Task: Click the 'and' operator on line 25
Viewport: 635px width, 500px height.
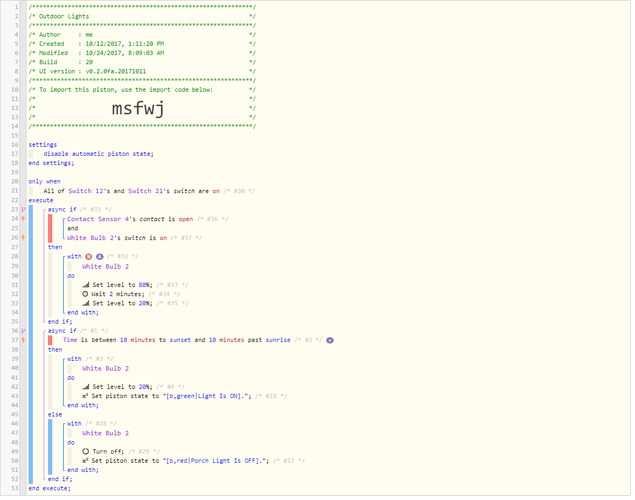Action: click(x=72, y=228)
